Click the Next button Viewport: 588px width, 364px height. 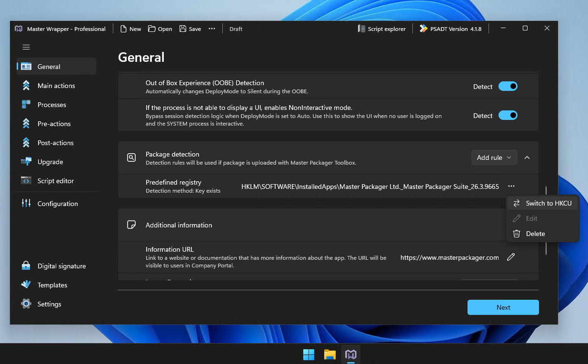(503, 307)
